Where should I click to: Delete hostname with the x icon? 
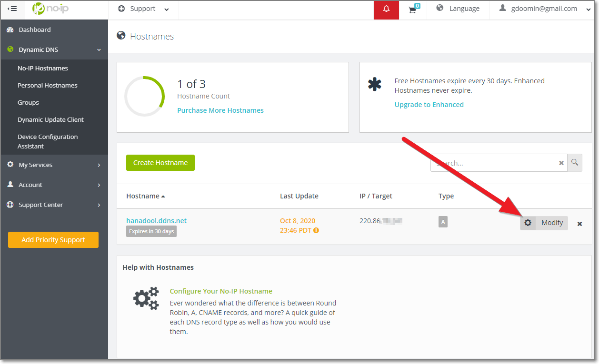pos(579,224)
